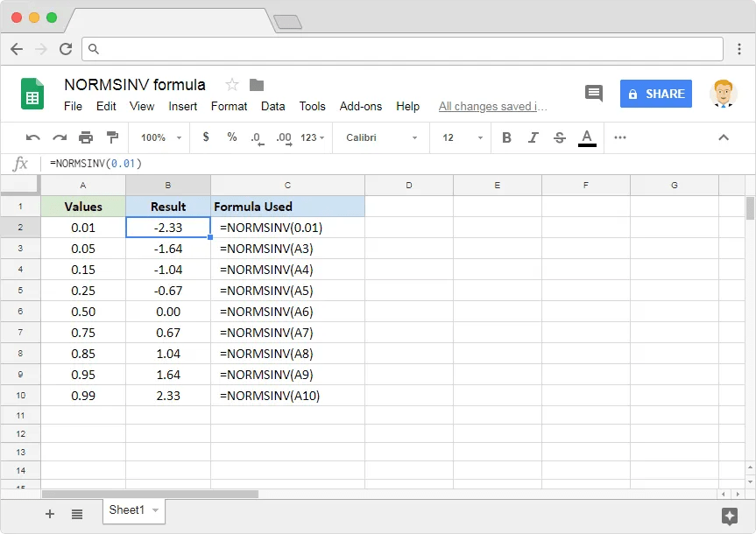Select row 6 header
This screenshot has height=534, width=756.
pyautogui.click(x=20, y=312)
